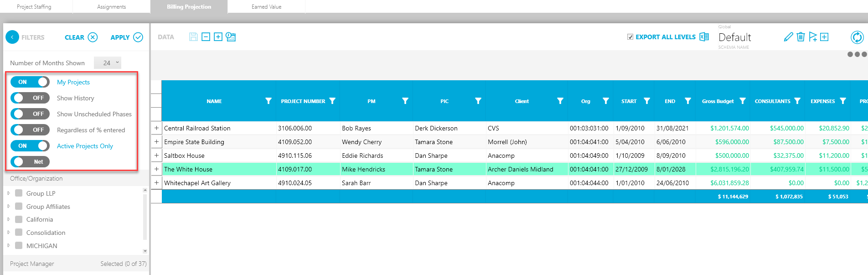
Task: Filter the Client column using its funnel
Action: [x=560, y=101]
